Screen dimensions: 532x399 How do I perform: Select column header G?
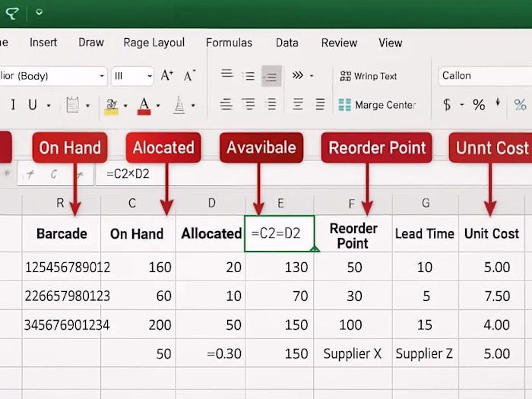click(x=426, y=203)
